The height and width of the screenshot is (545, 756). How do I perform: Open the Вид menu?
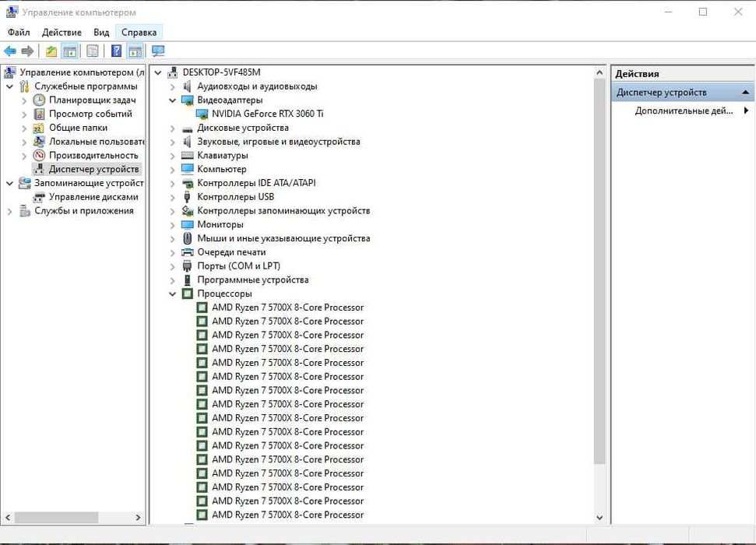[x=101, y=33]
